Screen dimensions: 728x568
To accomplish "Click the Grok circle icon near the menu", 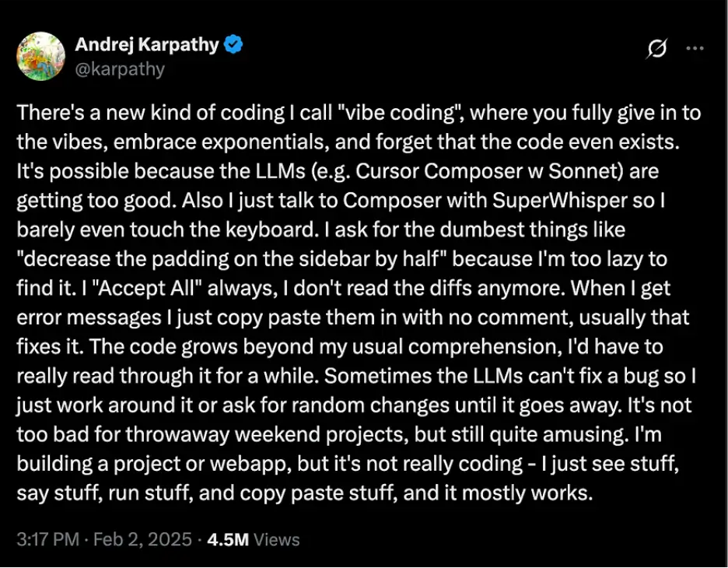I will (657, 48).
